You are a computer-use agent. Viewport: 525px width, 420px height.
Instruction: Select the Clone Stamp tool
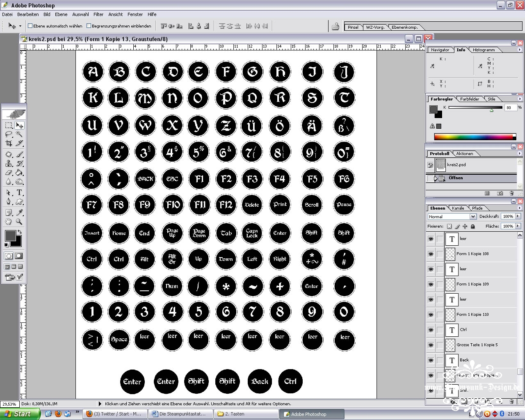click(x=9, y=164)
